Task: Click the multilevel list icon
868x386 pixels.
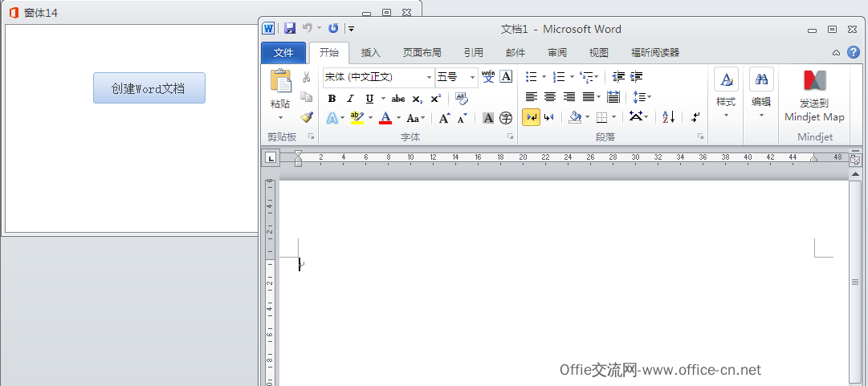Action: click(586, 77)
